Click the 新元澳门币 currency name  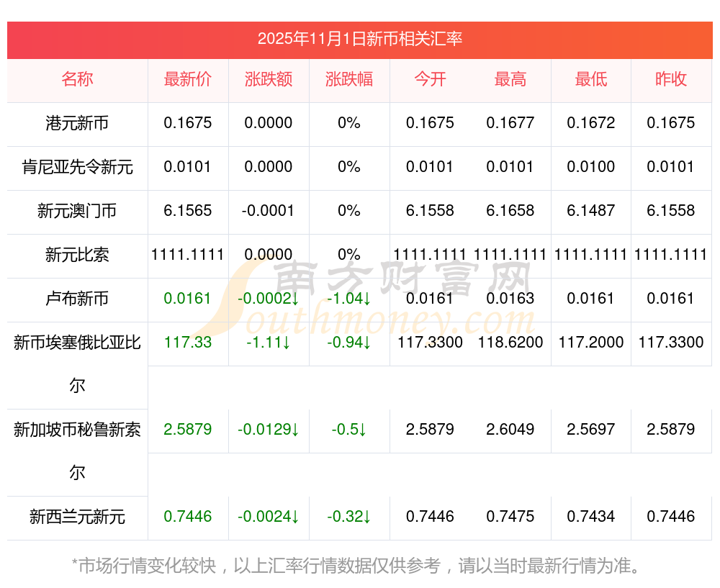pyautogui.click(x=77, y=211)
